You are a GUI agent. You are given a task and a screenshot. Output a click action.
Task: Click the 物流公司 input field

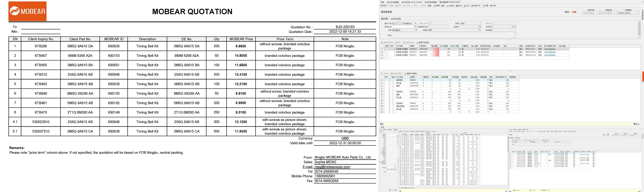point(403,27)
